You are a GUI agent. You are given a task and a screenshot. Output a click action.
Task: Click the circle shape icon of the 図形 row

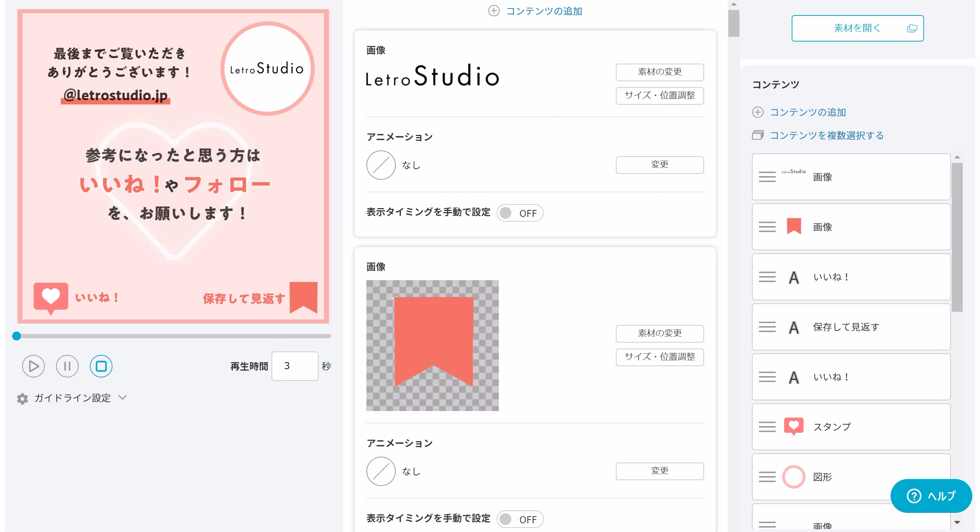tap(793, 477)
